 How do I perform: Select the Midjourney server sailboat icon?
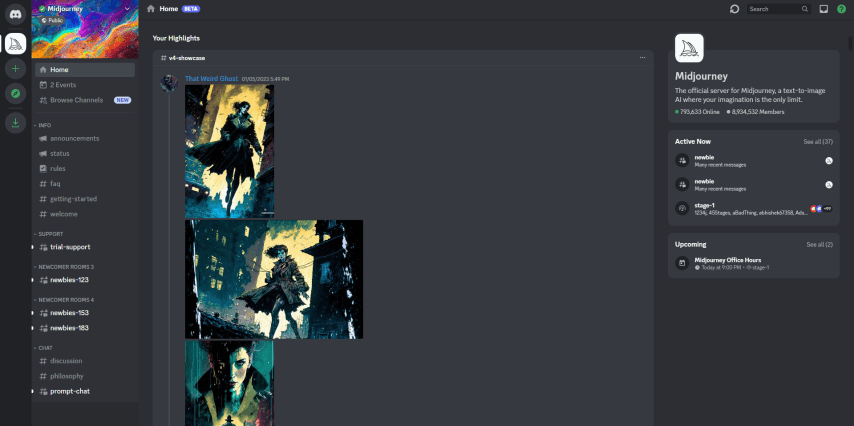15,43
